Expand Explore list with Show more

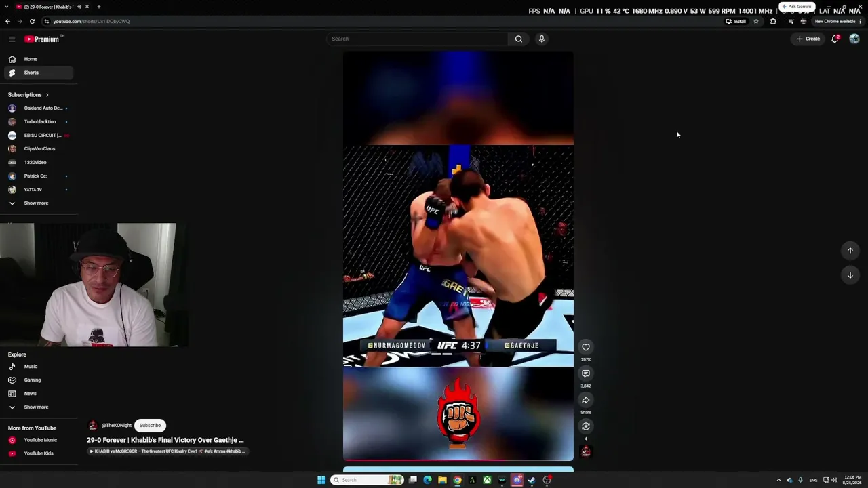click(x=38, y=407)
